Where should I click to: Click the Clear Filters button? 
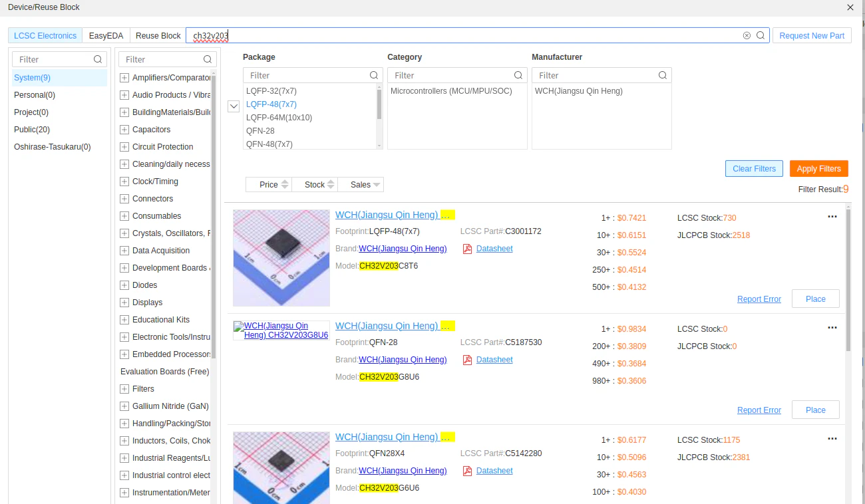[x=754, y=169]
